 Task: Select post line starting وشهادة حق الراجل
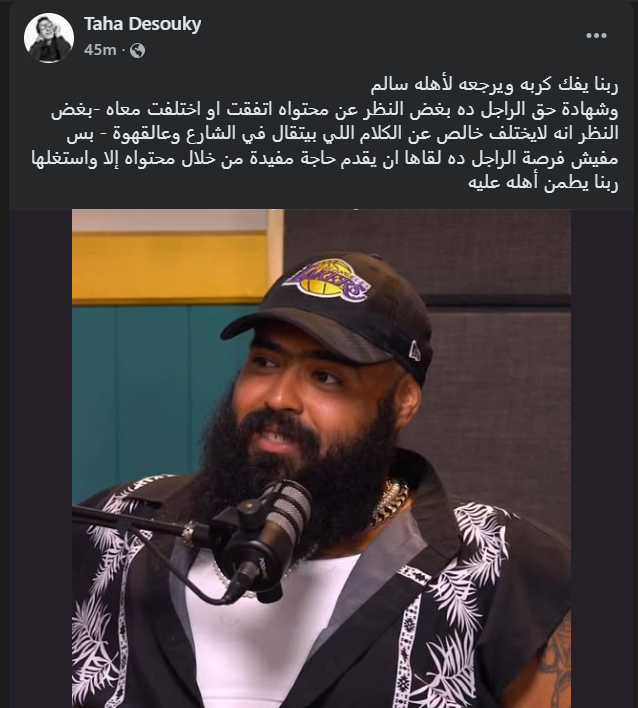click(335, 110)
